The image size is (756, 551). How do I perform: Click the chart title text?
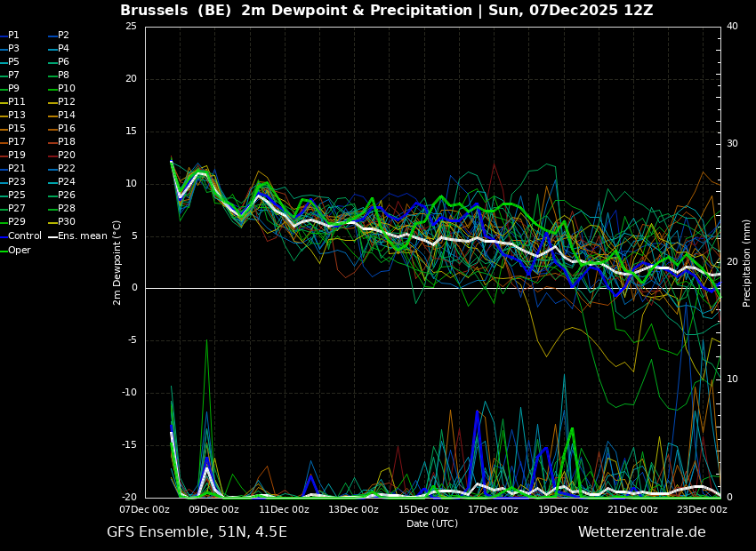[387, 10]
